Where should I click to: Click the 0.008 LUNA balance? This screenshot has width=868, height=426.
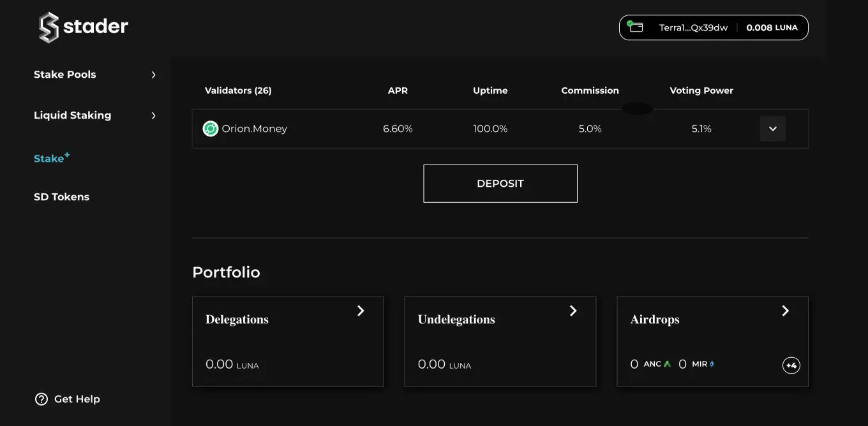point(772,28)
